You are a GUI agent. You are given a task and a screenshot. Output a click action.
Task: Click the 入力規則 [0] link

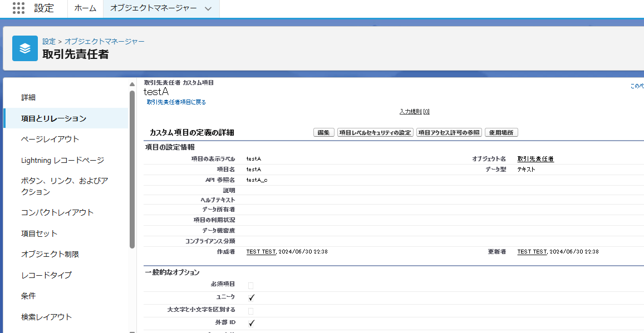coord(415,112)
